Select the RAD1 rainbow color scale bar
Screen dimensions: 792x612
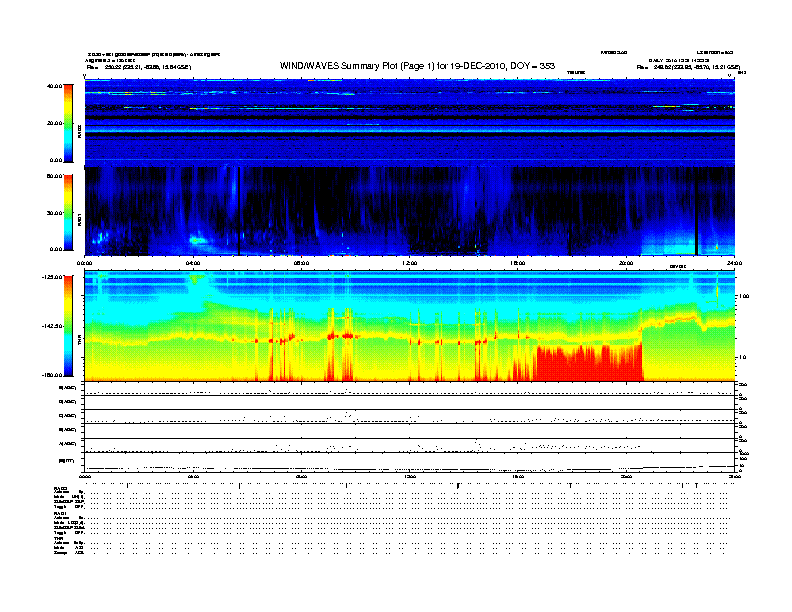coord(68,213)
